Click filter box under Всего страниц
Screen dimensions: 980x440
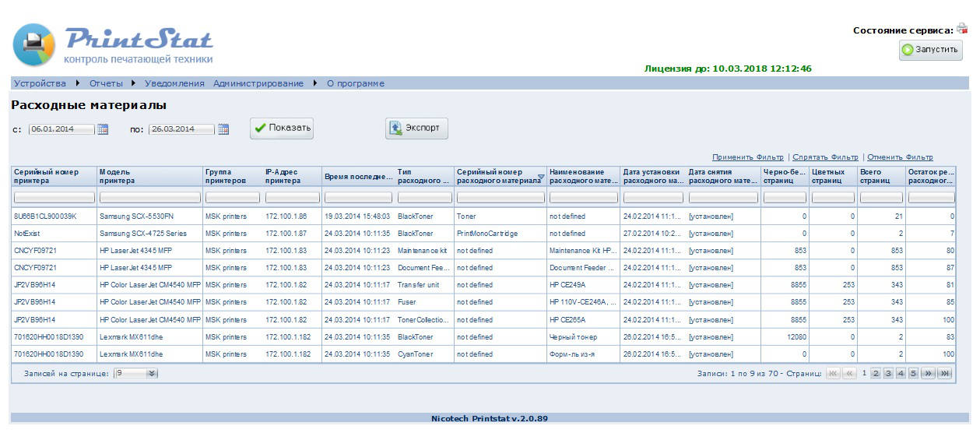[x=881, y=198]
